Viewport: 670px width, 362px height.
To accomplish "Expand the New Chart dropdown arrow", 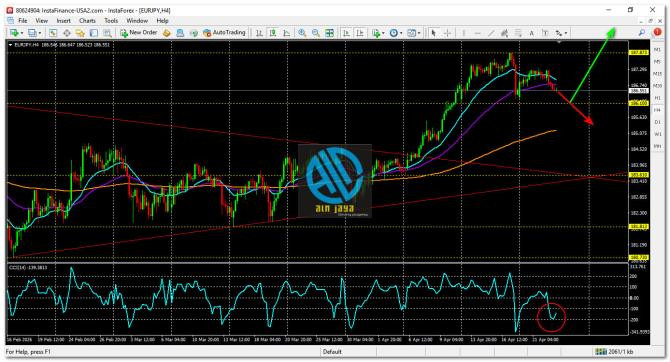I will pos(21,33).
